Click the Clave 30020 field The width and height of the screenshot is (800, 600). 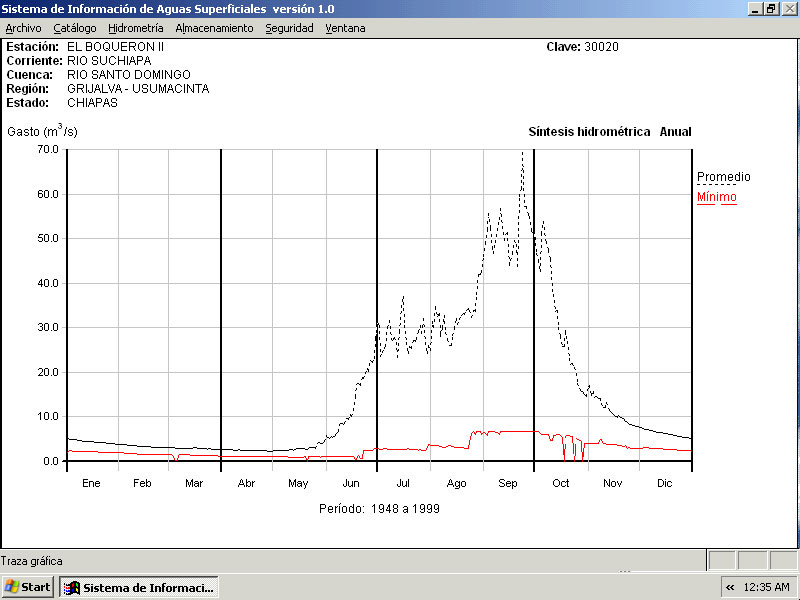[582, 47]
